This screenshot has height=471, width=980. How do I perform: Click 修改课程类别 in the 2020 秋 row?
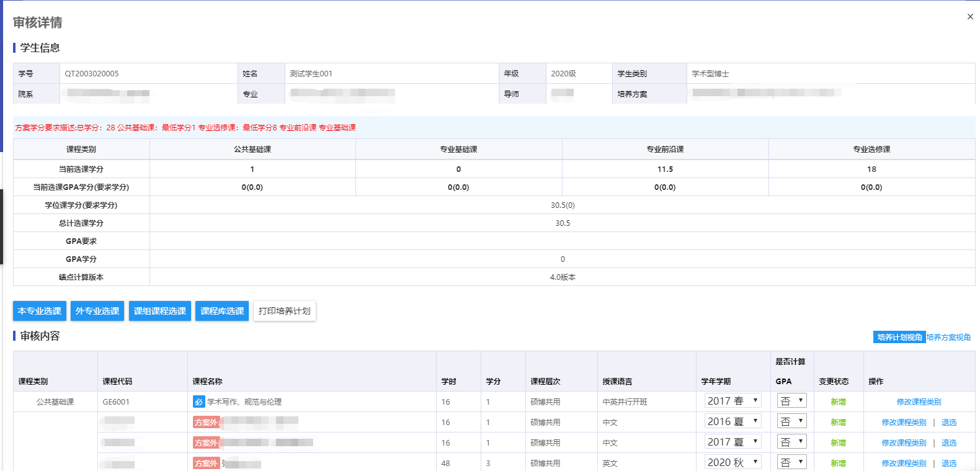(x=904, y=464)
